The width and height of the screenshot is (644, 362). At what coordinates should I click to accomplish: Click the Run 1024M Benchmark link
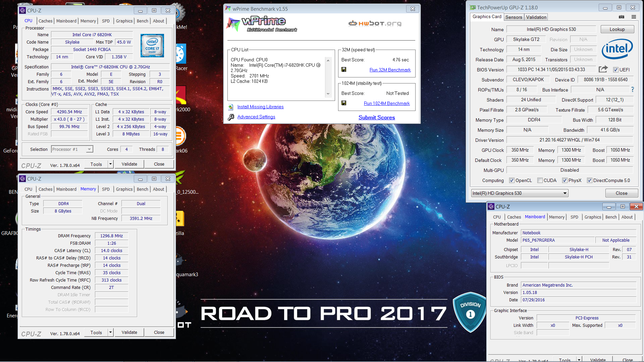387,103
